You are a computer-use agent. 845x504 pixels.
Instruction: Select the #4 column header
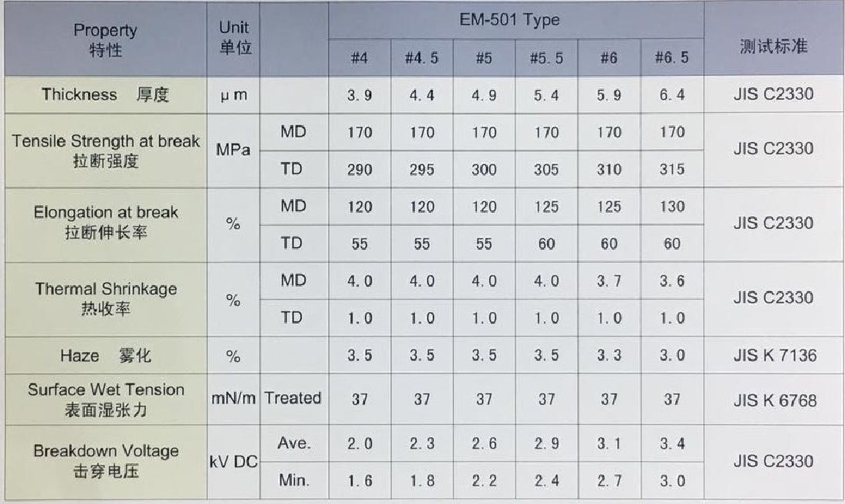[360, 58]
